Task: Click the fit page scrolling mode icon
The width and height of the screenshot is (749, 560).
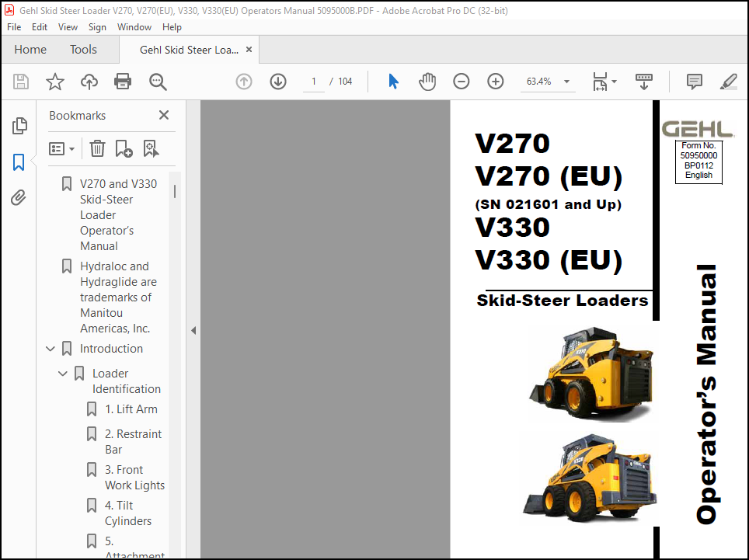Action: pos(600,82)
